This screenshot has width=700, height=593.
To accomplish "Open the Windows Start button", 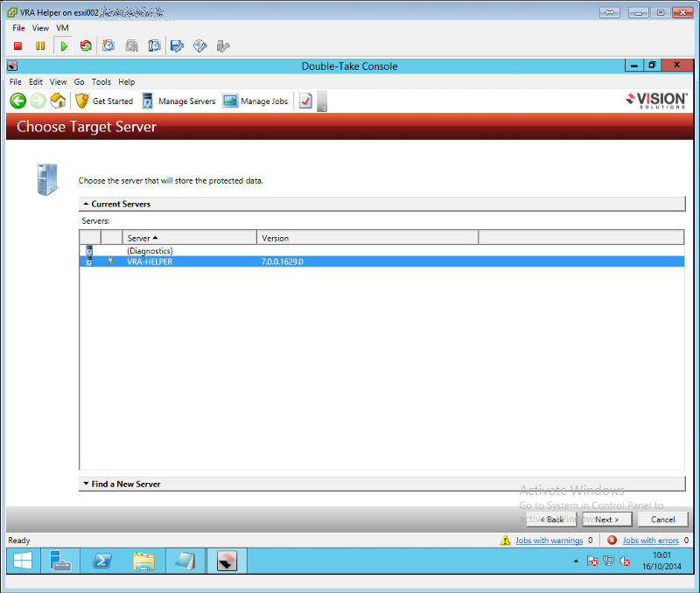I will [23, 561].
